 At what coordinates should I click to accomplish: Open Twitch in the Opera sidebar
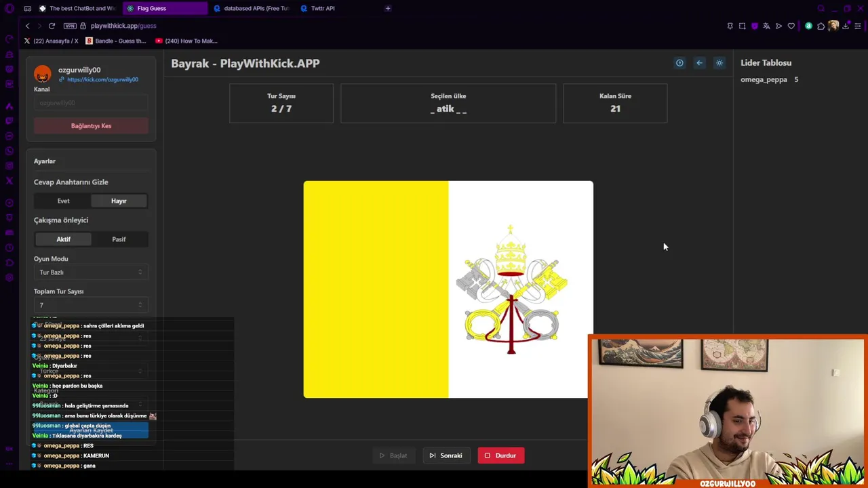pos(9,121)
